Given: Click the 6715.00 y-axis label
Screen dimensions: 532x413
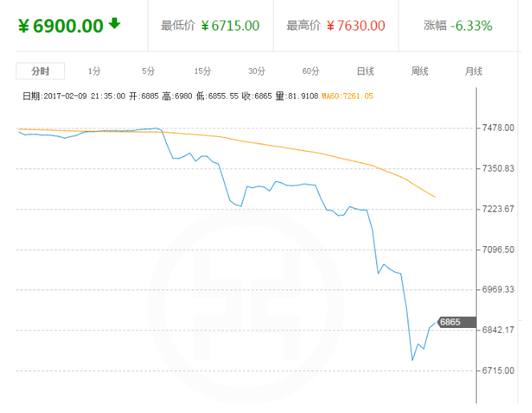Looking at the screenshot, I should click(499, 370).
